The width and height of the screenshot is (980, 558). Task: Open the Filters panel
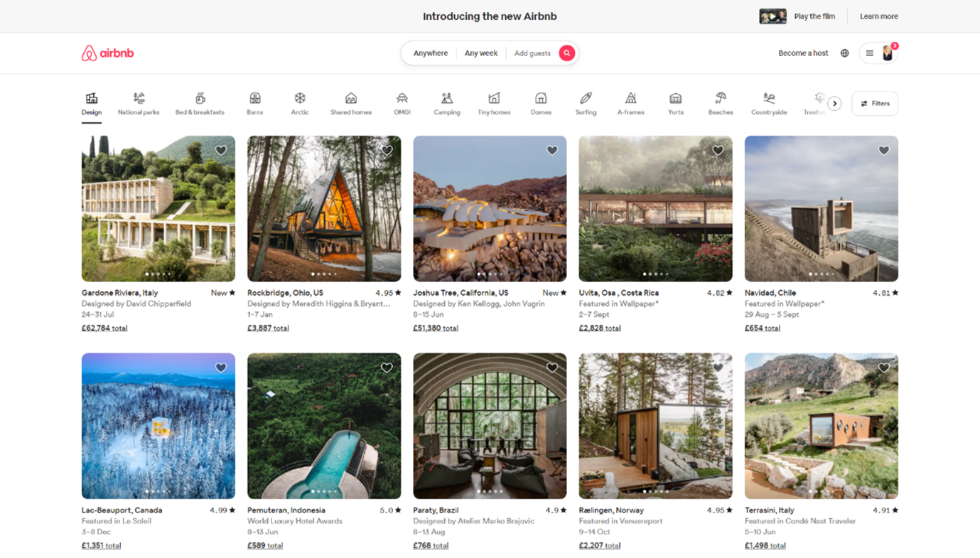click(875, 104)
